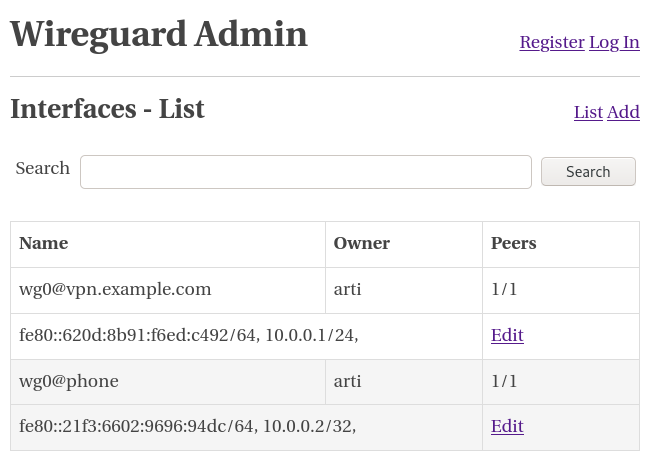Click peers count for wg0@phone
This screenshot has width=649, height=459.
pyautogui.click(x=504, y=381)
